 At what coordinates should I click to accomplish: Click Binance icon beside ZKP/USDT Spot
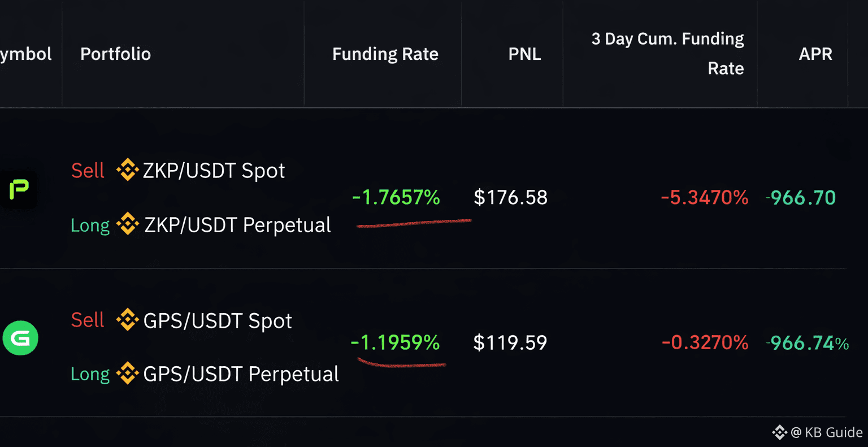click(x=127, y=170)
